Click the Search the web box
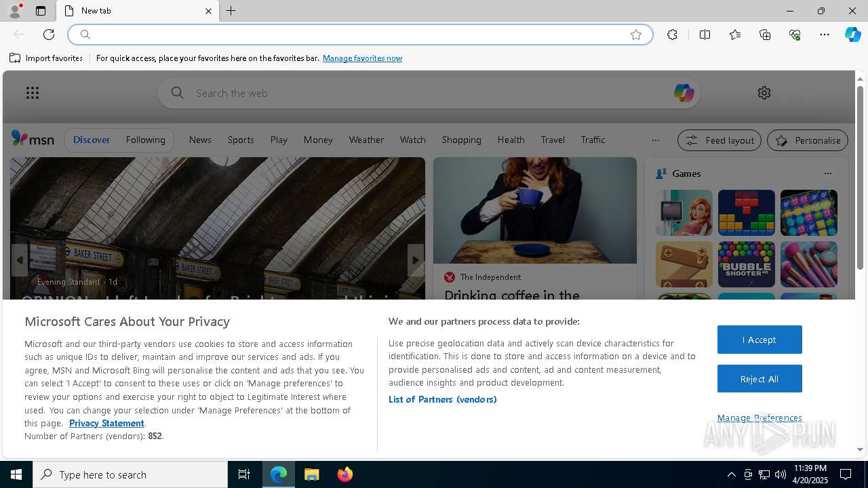Screen dimensions: 868x488 click(431, 93)
